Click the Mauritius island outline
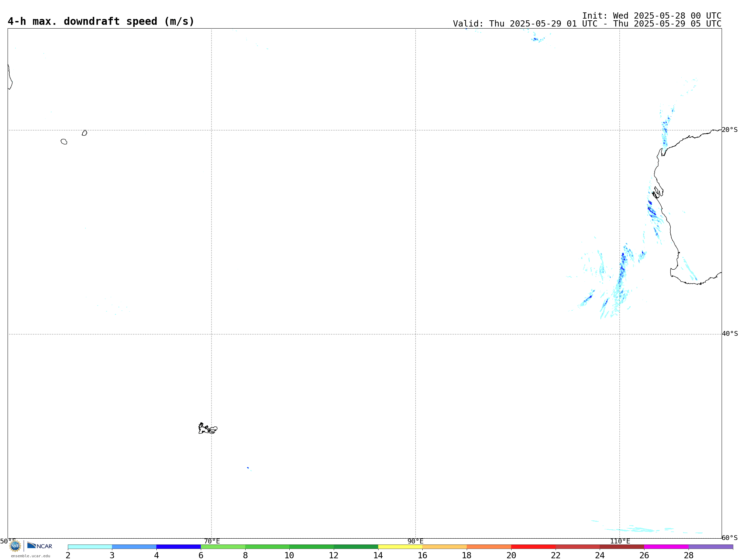Image resolution: width=744 pixels, height=560 pixels. [84, 133]
